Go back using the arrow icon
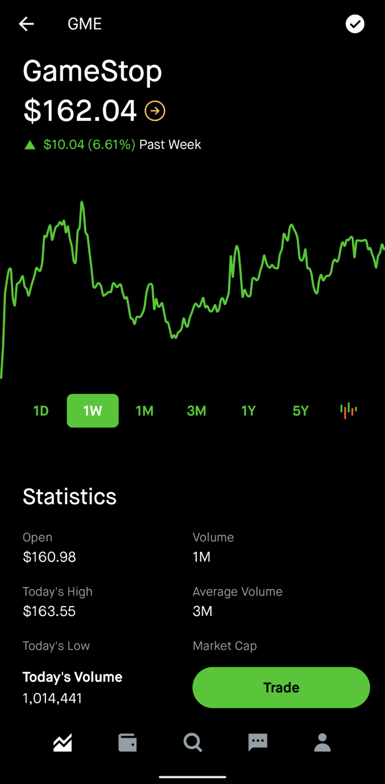Image resolution: width=385 pixels, height=784 pixels. [26, 24]
